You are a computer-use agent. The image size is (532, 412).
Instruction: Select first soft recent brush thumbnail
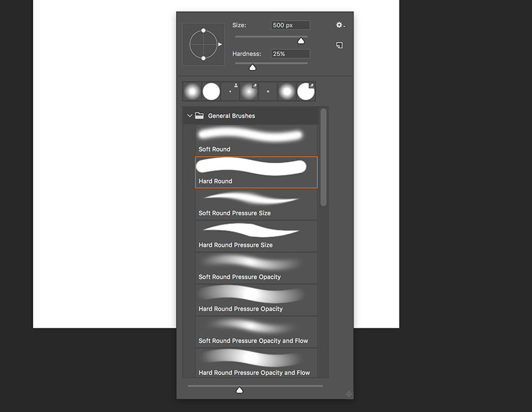pyautogui.click(x=192, y=91)
